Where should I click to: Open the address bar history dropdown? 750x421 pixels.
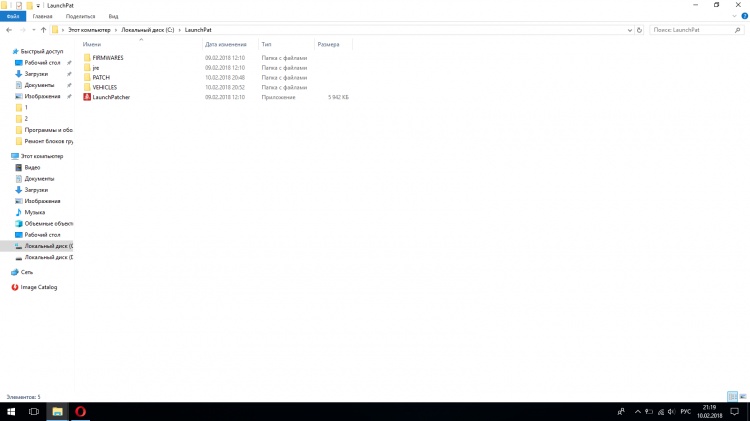(628, 30)
